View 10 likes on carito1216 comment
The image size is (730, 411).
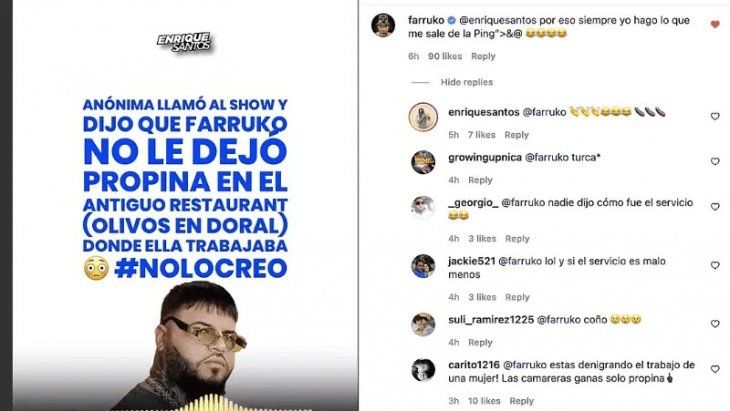(x=484, y=401)
